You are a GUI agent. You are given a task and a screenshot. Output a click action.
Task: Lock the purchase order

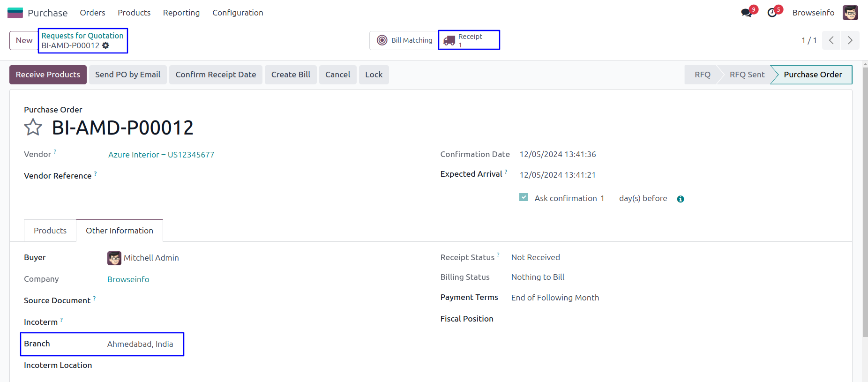click(x=374, y=75)
